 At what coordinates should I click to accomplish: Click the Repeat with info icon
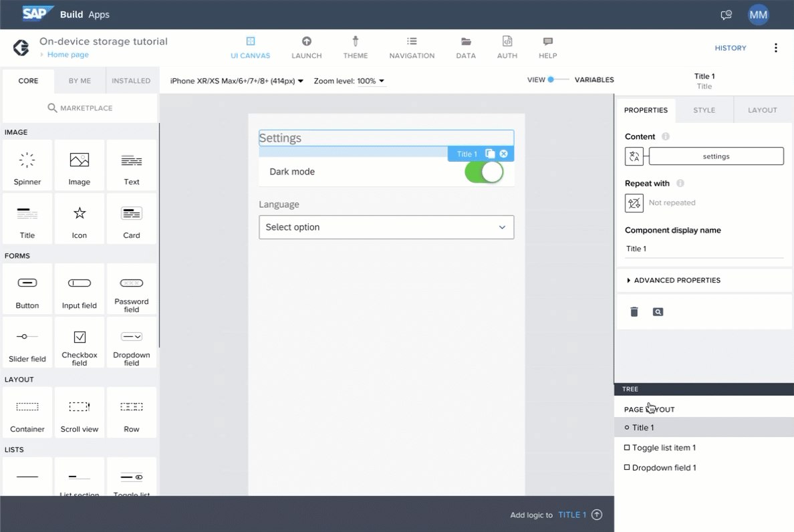coord(680,183)
